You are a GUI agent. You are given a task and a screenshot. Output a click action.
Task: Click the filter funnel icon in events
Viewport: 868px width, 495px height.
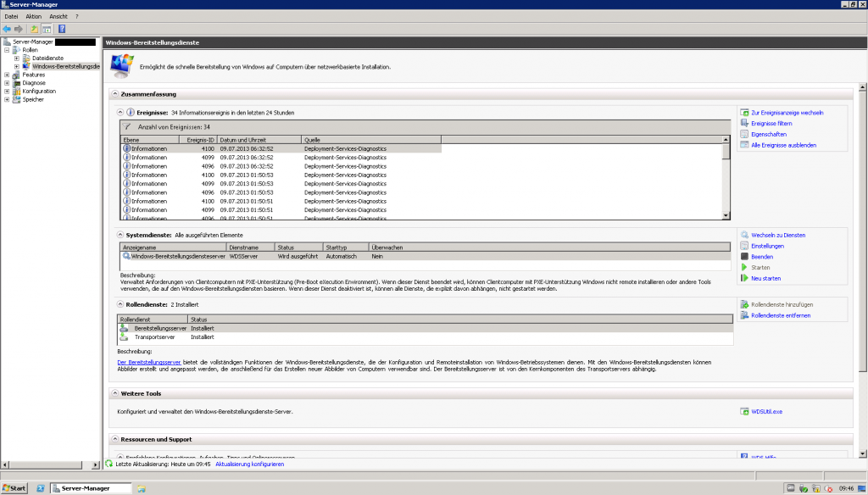[x=127, y=127]
